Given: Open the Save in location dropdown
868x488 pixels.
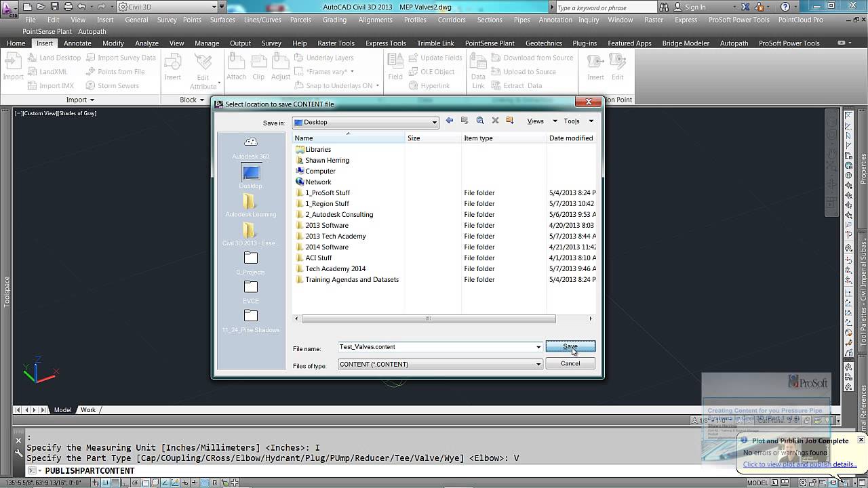Looking at the screenshot, I should (366, 122).
